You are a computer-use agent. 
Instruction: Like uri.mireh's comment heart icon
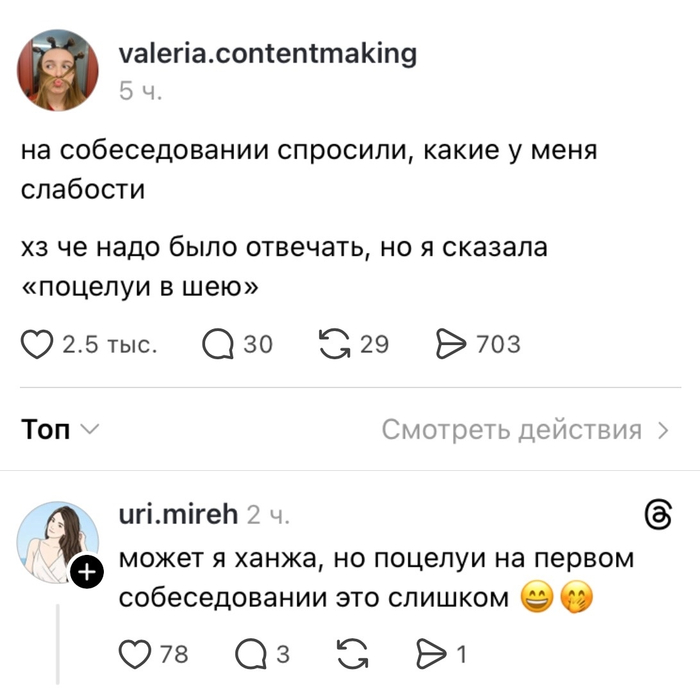(135, 654)
